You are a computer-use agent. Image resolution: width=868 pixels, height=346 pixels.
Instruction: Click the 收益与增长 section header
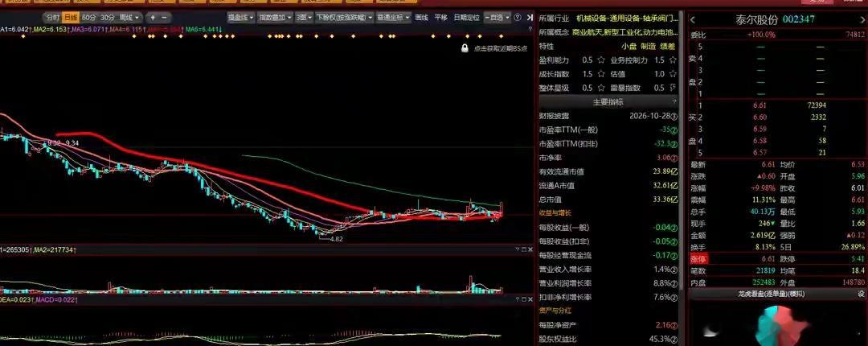pyautogui.click(x=555, y=213)
